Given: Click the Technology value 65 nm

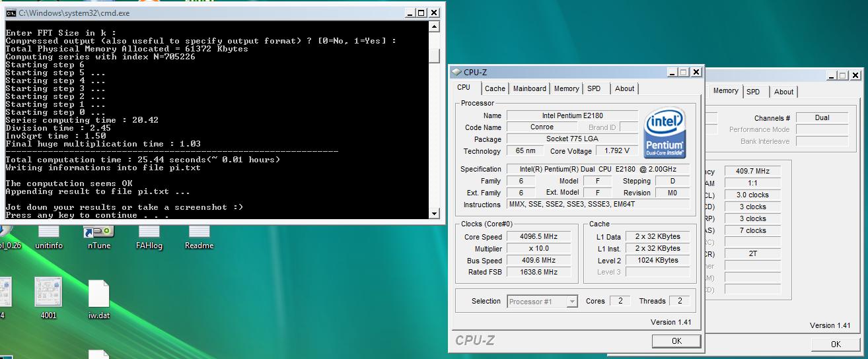Looking at the screenshot, I should pos(525,151).
